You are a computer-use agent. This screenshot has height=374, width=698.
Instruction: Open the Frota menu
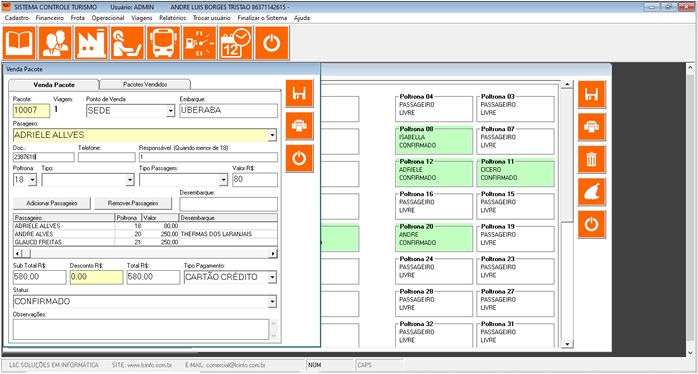tap(77, 18)
